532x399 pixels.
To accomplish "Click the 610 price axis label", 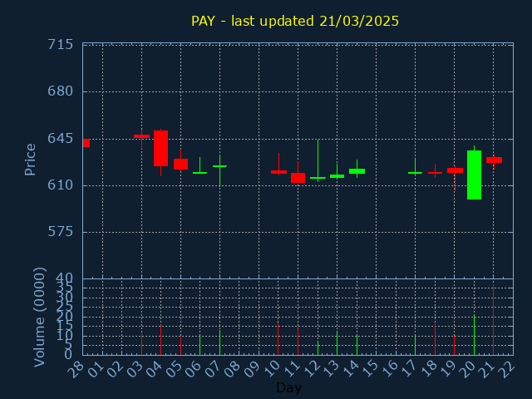I will click(61, 185).
